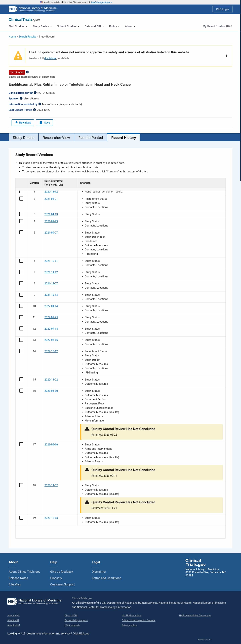The image size is (241, 644).
Task: Expand 'Here's how you know' government notice
Action: [x=101, y=2]
